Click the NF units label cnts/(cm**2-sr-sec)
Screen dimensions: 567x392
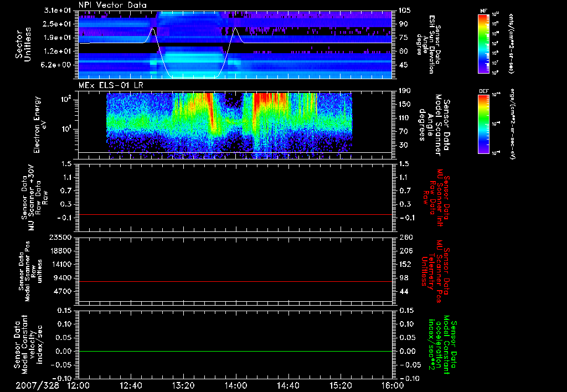coord(511,44)
